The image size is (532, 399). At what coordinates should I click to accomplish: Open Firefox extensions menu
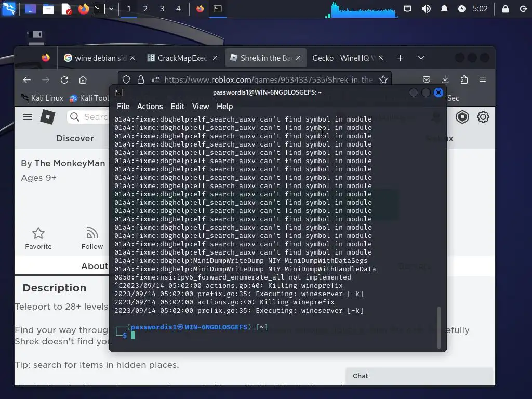(x=464, y=79)
